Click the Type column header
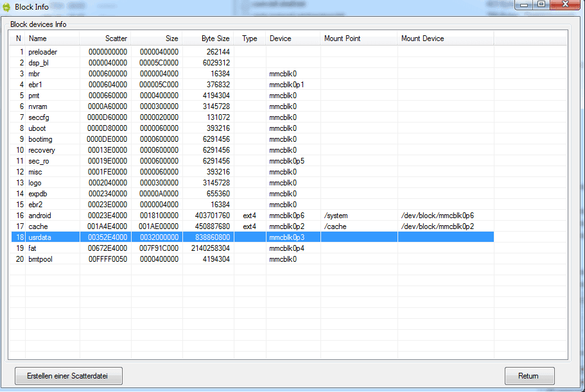This screenshot has height=392, width=585. [x=250, y=38]
